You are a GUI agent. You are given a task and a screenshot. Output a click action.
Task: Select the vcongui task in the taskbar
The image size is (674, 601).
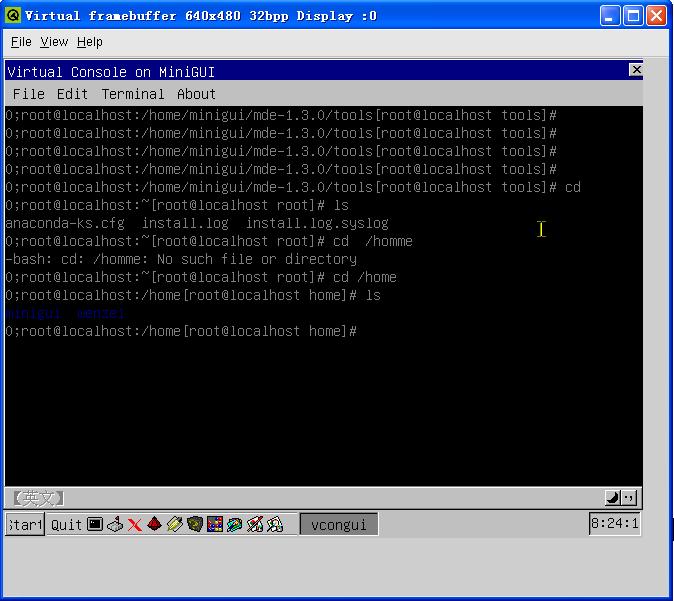click(x=339, y=524)
